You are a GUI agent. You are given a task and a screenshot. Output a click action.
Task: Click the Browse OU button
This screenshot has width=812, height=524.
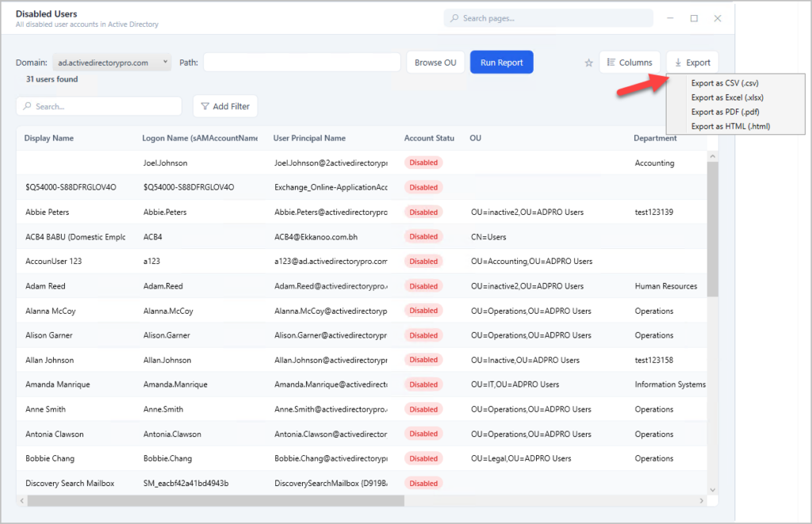click(x=435, y=62)
